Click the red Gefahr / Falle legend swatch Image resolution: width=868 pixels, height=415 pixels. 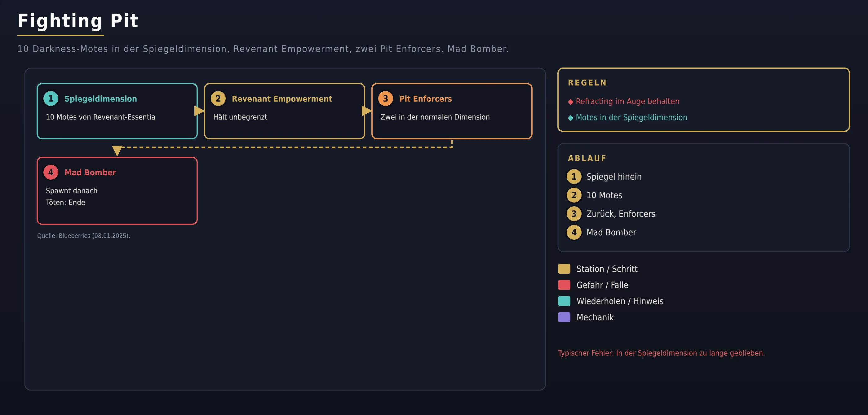click(x=564, y=285)
